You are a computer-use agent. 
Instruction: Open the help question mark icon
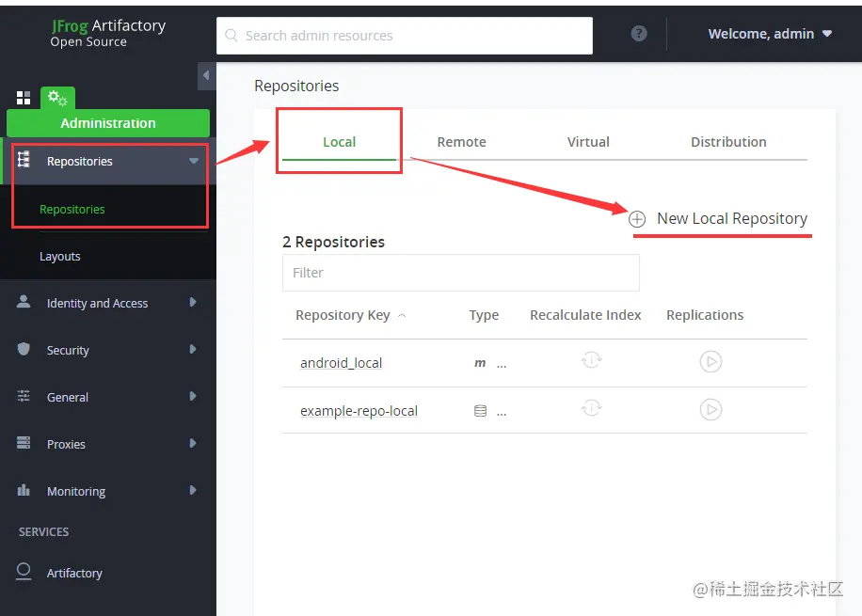click(638, 34)
